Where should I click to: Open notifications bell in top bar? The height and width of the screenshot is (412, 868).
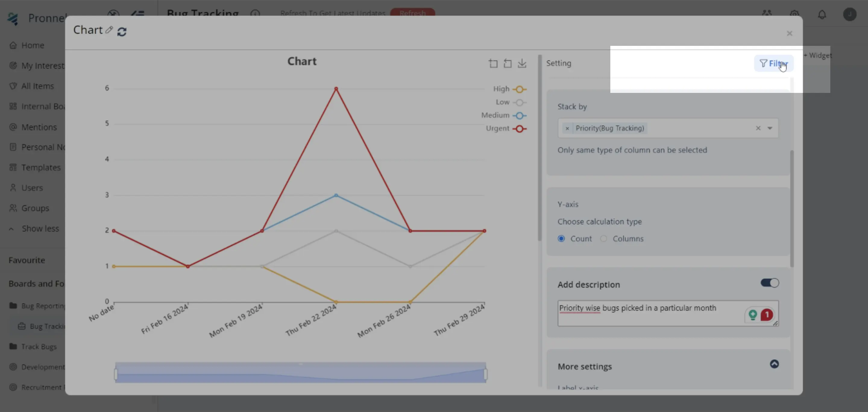pyautogui.click(x=822, y=14)
